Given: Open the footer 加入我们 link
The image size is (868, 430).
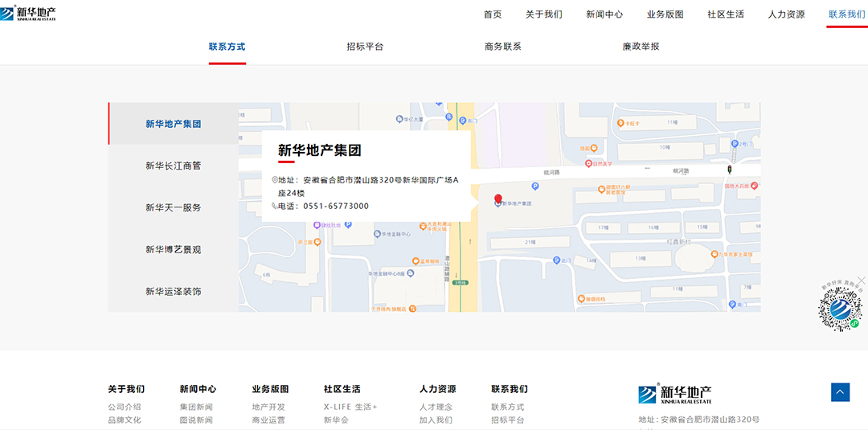Looking at the screenshot, I should 436,420.
